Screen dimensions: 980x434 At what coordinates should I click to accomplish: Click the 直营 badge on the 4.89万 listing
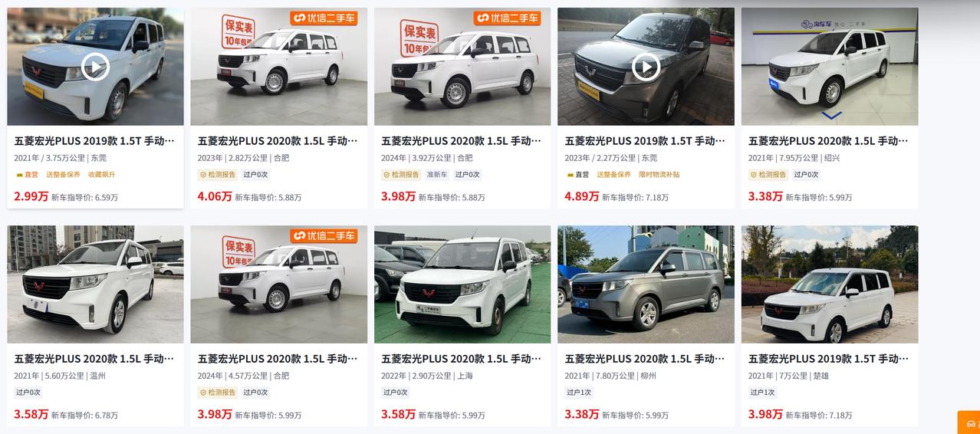click(x=578, y=175)
